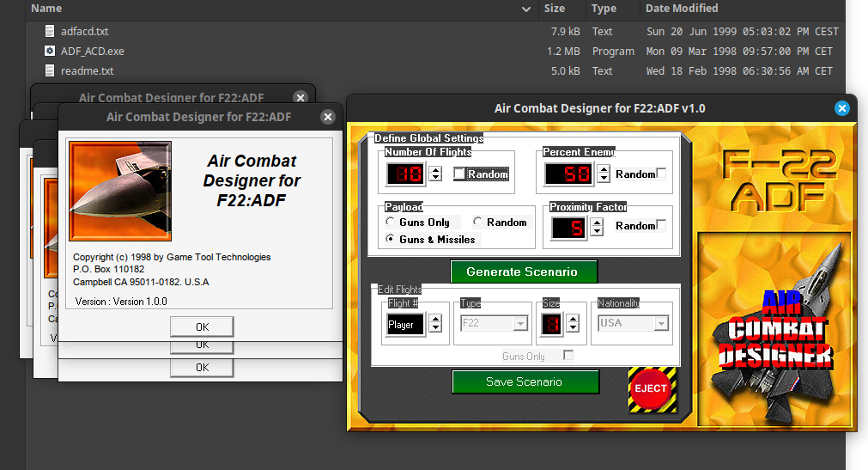Click the Flight # Player field
Viewport: 868px width, 470px height.
[x=405, y=325]
